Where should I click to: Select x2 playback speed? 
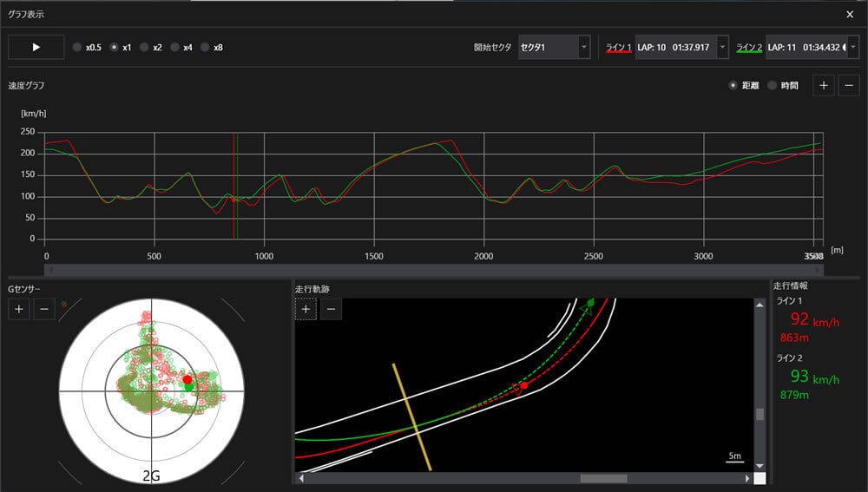pyautogui.click(x=145, y=47)
